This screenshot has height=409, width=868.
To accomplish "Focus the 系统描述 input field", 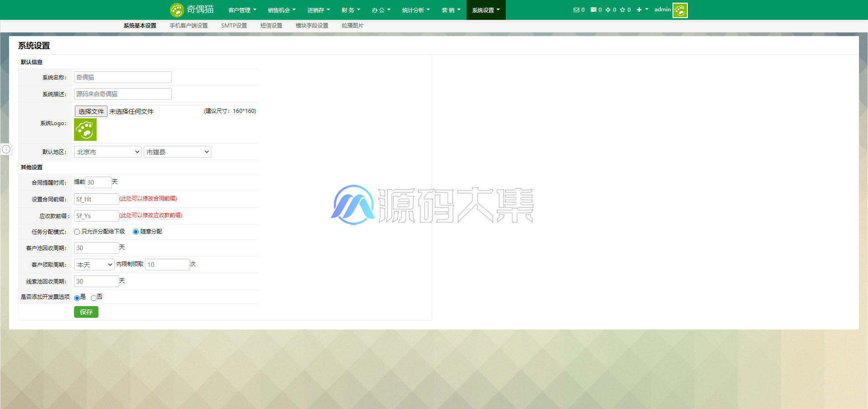I will pyautogui.click(x=123, y=94).
